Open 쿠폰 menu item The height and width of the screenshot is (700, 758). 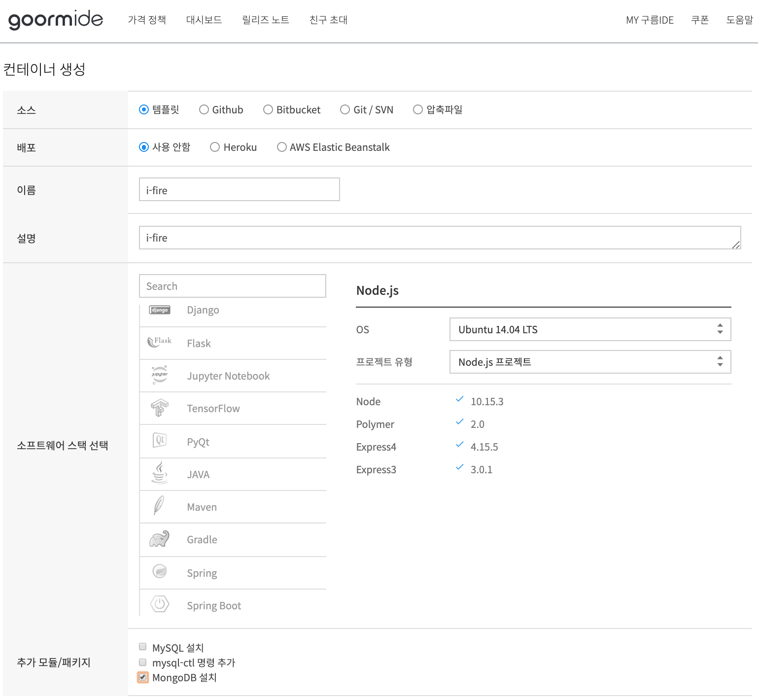700,20
